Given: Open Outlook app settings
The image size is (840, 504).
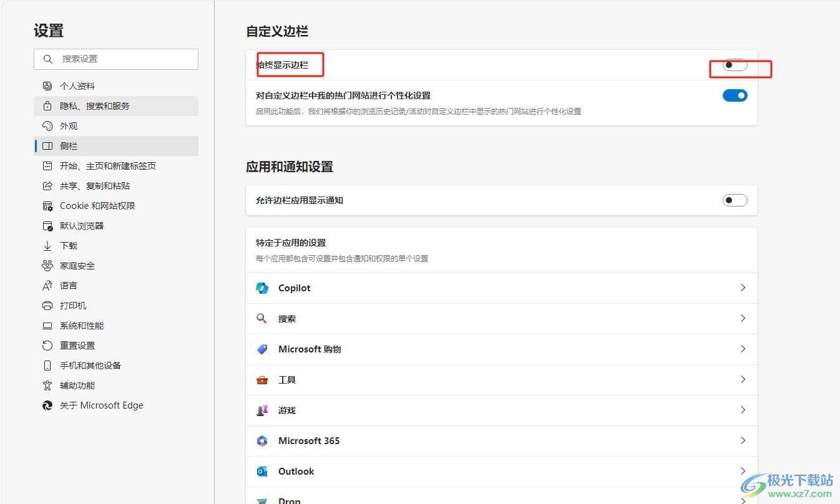Looking at the screenshot, I should click(502, 472).
